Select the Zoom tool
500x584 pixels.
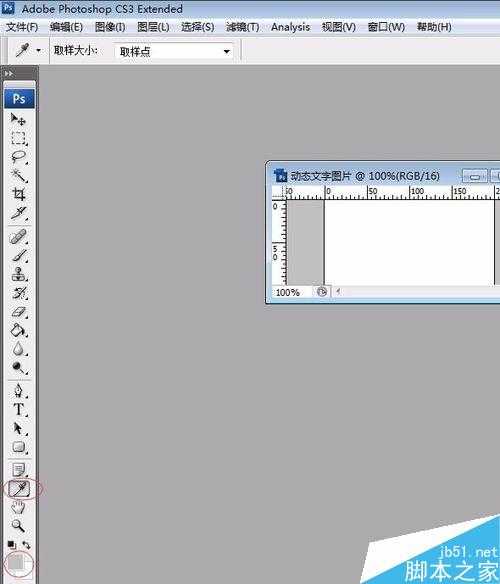(x=18, y=526)
